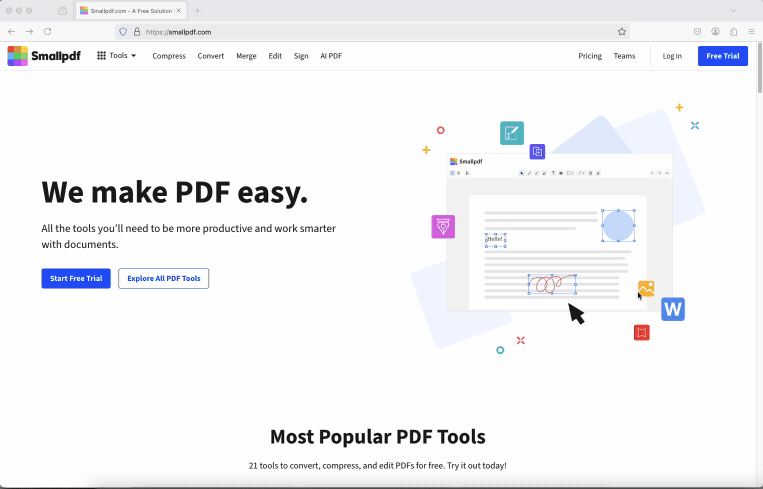Screen dimensions: 763x489
Task: Click the Hello! text box in illustration
Action: 495,240
